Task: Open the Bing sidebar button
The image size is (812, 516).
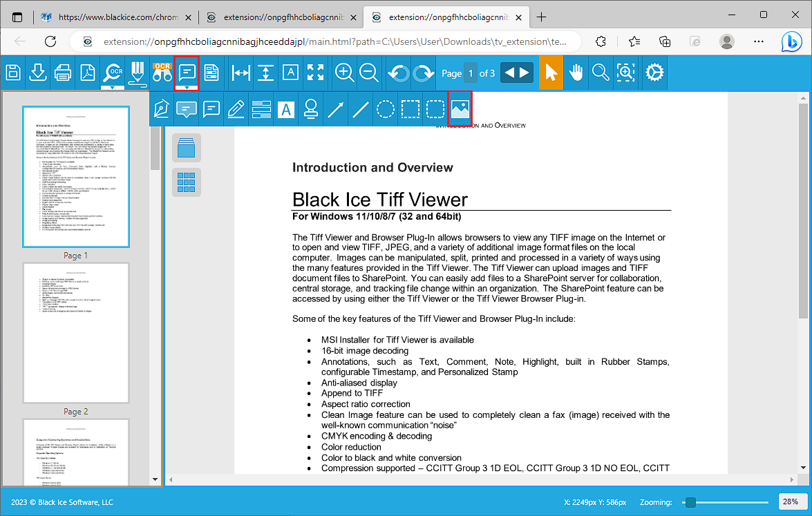Action: (792, 41)
